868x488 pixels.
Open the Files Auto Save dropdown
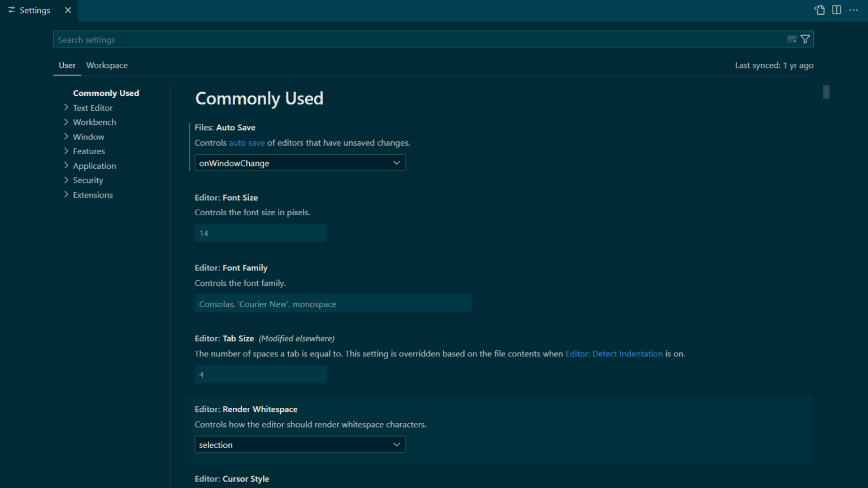coord(300,163)
